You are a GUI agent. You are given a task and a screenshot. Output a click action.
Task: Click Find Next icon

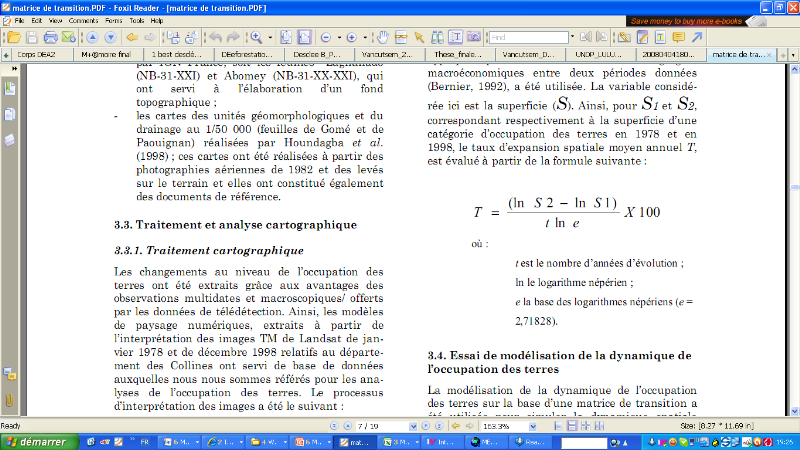click(602, 37)
